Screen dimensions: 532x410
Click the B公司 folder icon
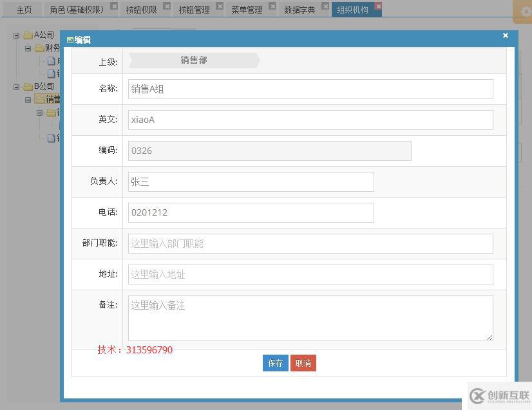pos(28,86)
